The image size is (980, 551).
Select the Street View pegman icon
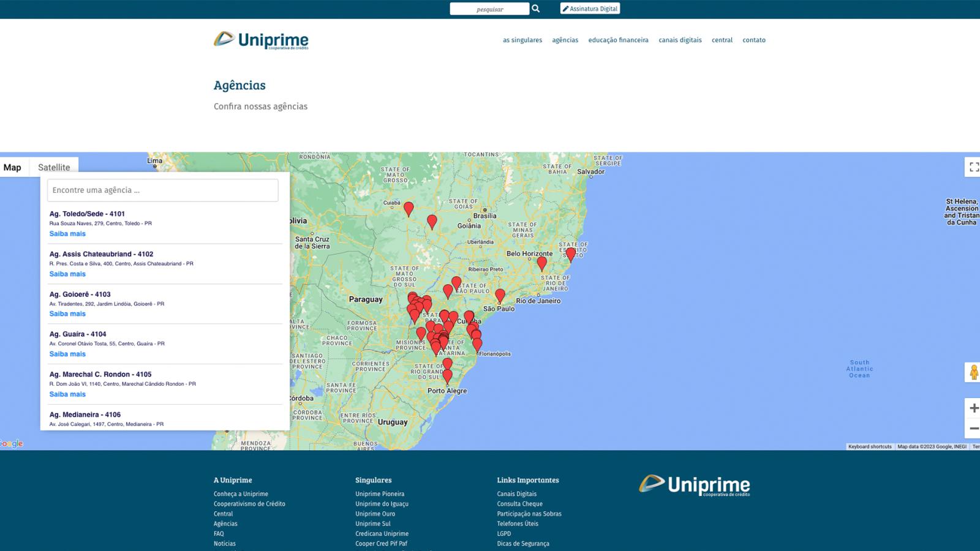[973, 372]
